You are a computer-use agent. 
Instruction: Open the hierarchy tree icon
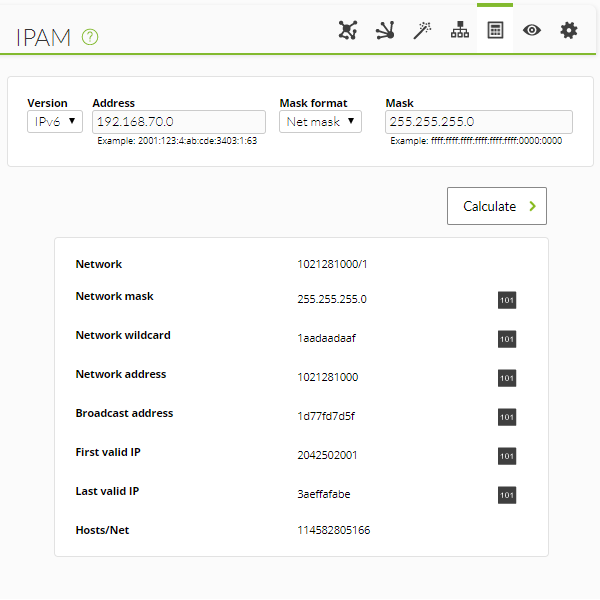tap(460, 30)
